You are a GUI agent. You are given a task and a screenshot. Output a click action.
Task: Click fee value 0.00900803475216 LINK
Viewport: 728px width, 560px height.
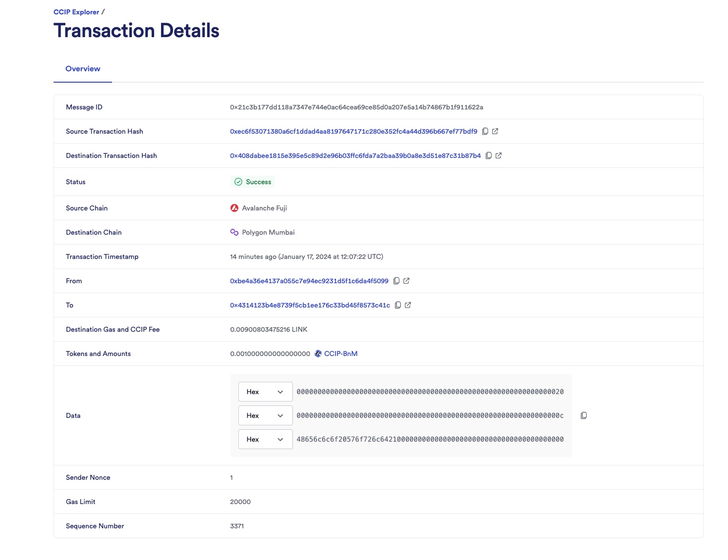(x=269, y=329)
